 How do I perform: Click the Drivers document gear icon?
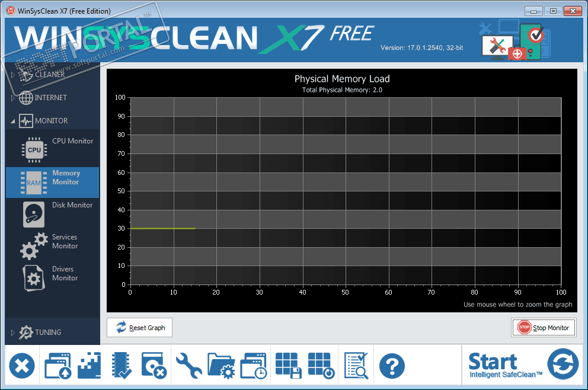coord(34,278)
